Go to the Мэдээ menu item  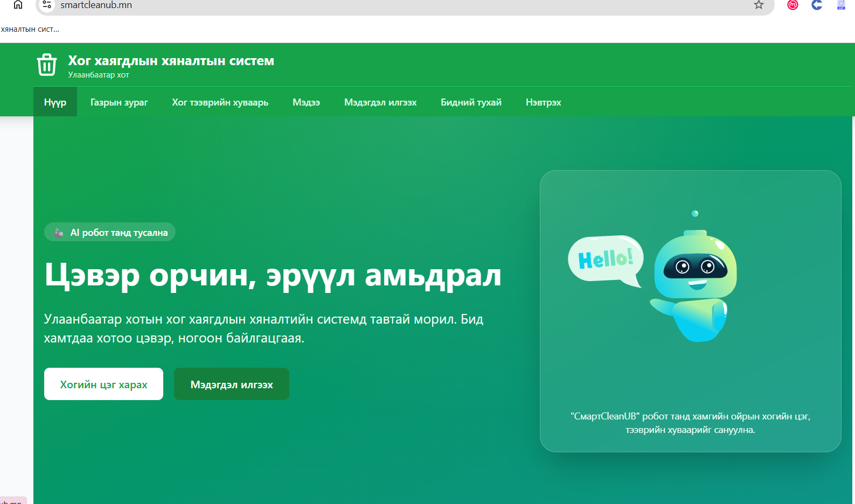coord(307,102)
